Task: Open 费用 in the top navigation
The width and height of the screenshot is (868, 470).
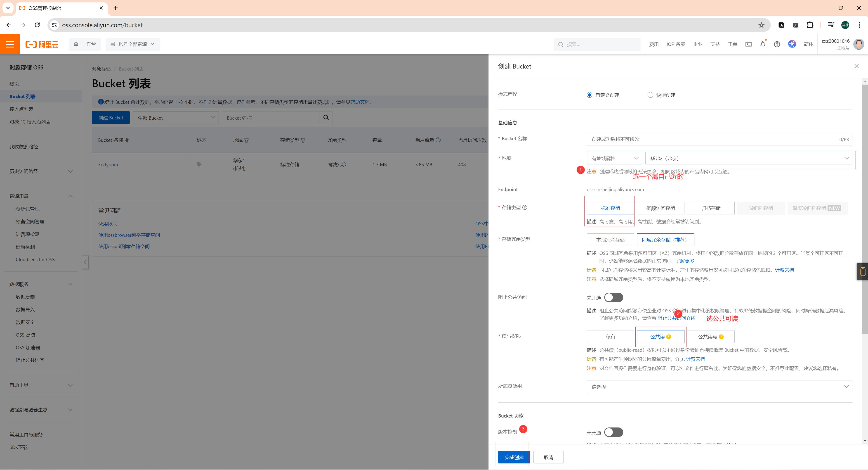Action: coord(654,44)
